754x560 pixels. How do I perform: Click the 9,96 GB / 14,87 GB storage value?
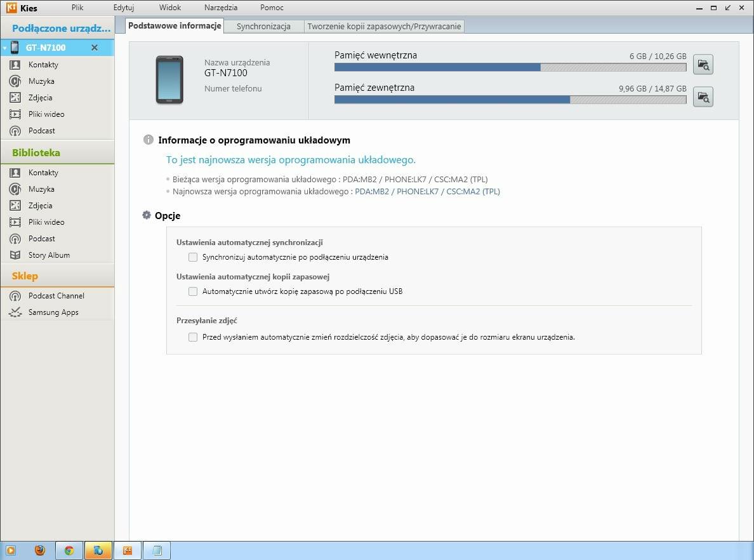652,88
